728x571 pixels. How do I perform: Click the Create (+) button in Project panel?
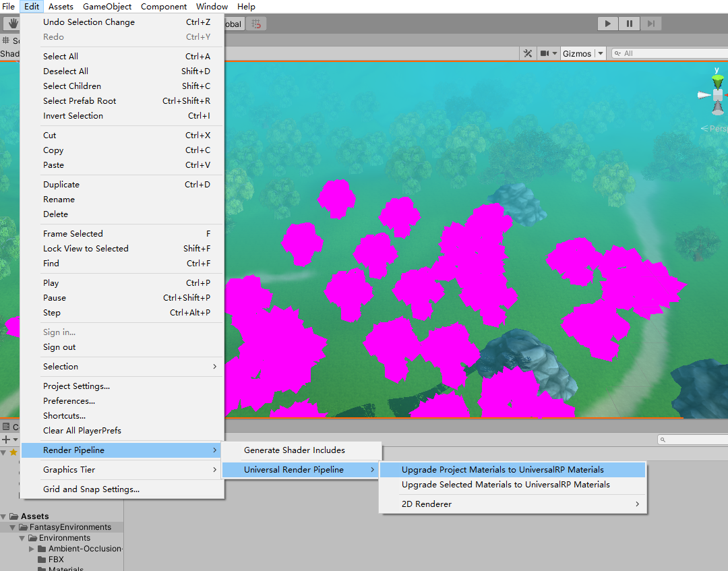click(x=6, y=440)
